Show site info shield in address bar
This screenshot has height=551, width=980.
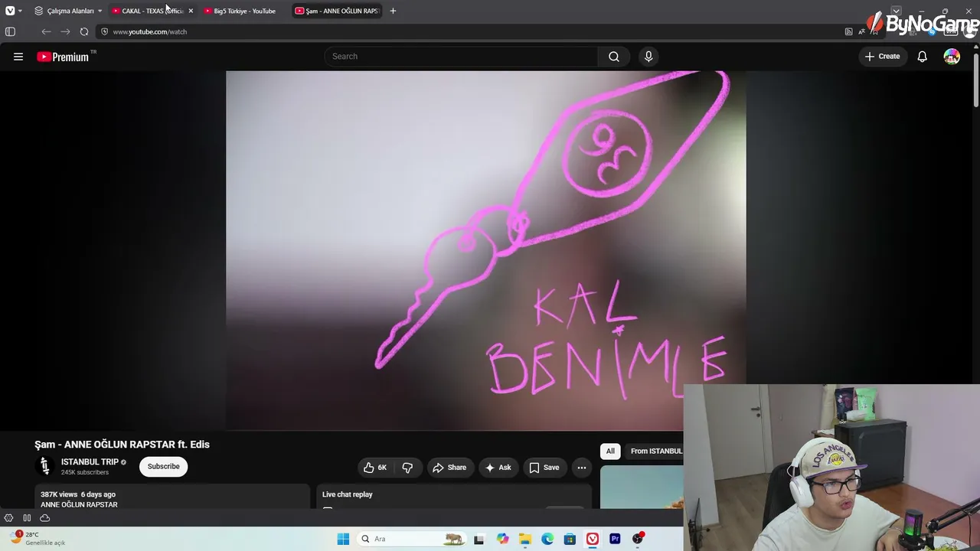[x=105, y=31]
